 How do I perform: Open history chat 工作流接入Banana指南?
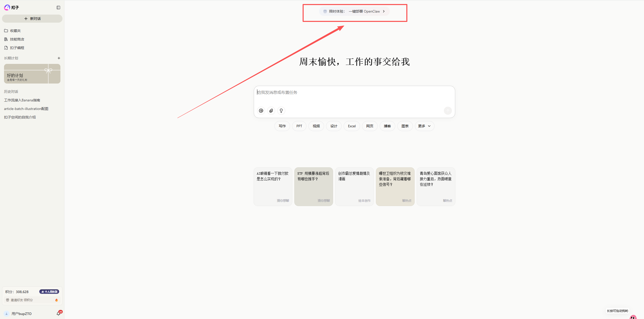pyautogui.click(x=22, y=100)
